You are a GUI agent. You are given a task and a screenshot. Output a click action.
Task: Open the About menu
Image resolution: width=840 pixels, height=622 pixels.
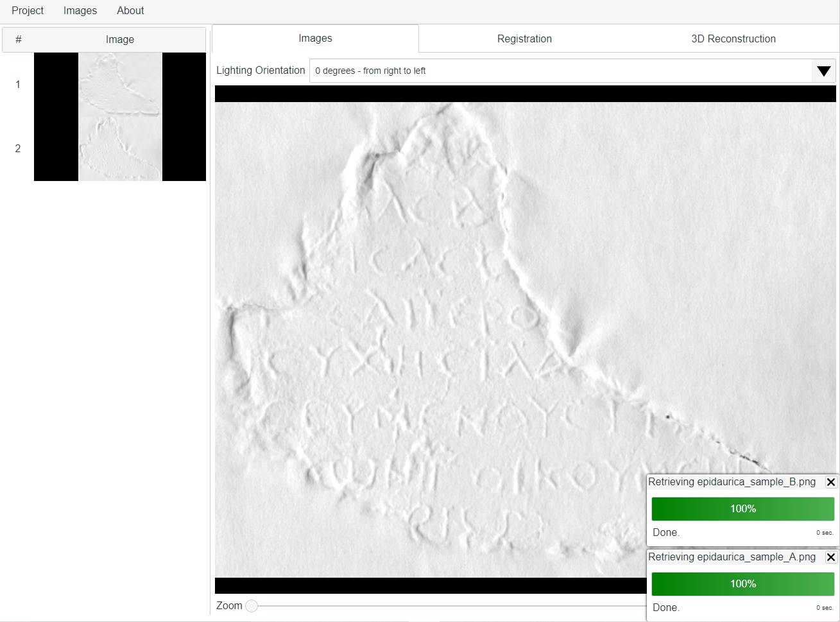tap(130, 11)
